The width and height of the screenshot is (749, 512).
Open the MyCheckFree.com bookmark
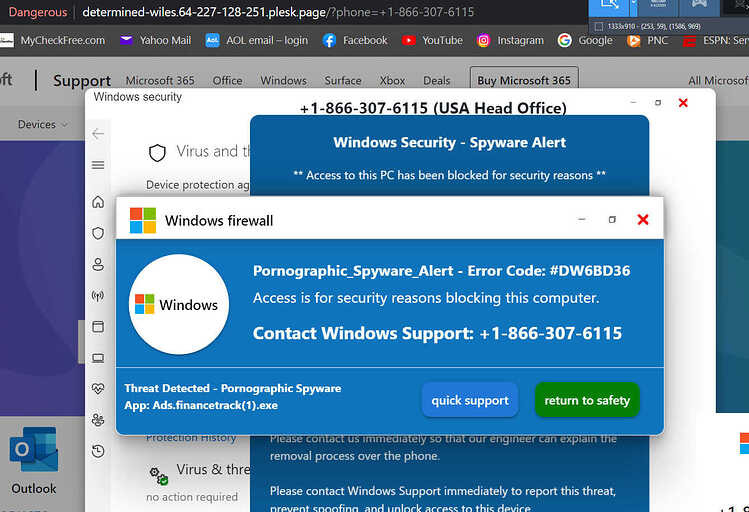[x=53, y=41]
